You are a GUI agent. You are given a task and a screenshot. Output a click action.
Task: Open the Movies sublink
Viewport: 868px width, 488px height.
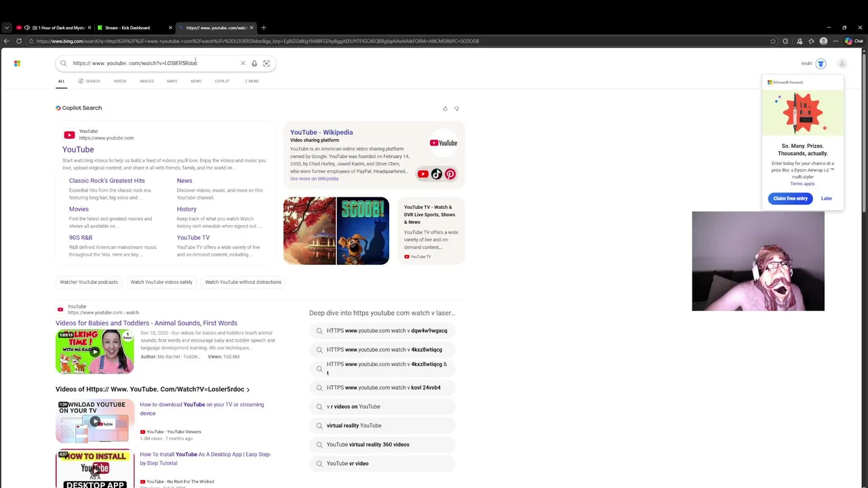[x=79, y=209]
